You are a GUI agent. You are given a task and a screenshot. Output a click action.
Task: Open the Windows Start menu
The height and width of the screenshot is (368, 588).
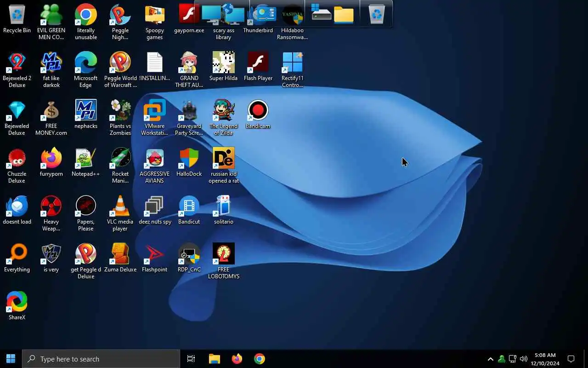pos(11,359)
